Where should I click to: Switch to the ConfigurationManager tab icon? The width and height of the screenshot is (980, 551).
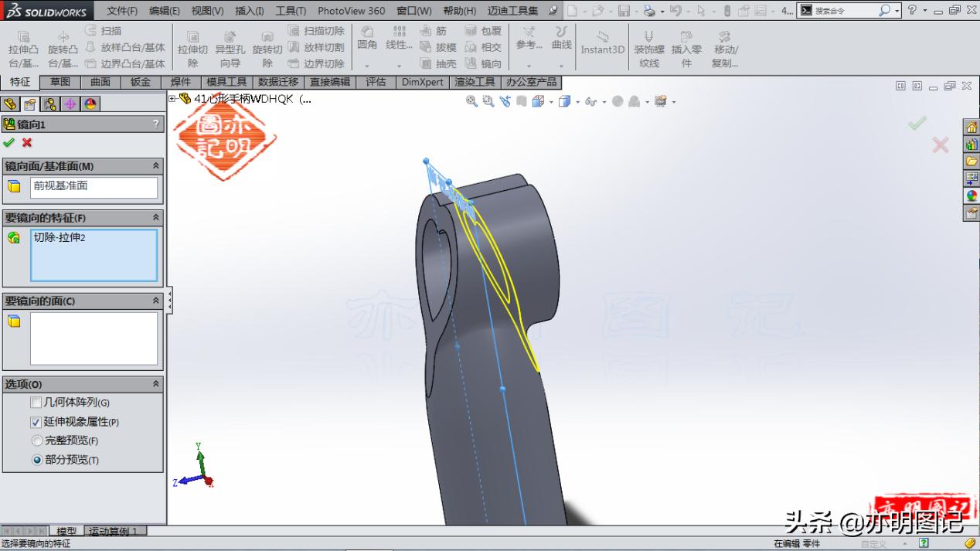[50, 104]
